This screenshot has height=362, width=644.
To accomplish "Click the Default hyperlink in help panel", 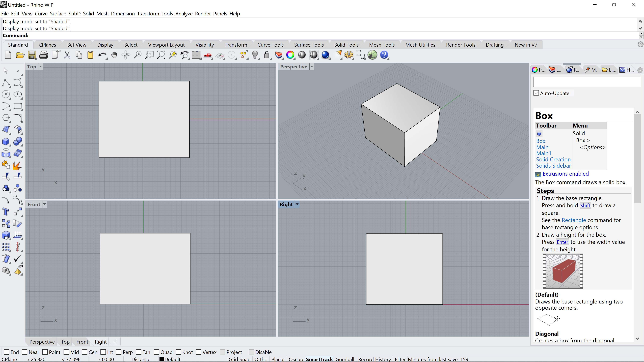I will [x=547, y=294].
